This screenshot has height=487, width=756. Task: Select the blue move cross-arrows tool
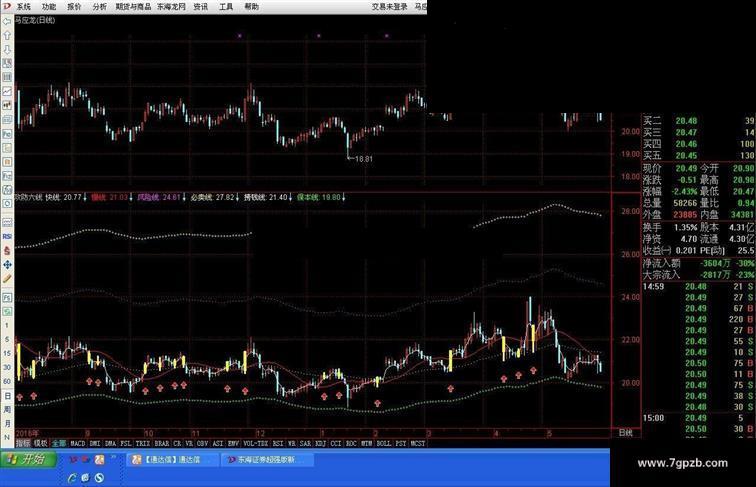tap(7, 264)
